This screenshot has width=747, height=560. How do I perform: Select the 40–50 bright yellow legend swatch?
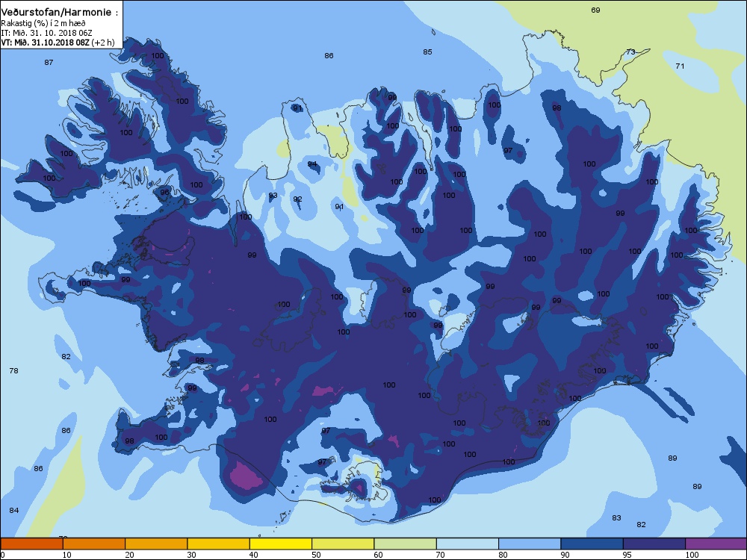tap(281, 544)
